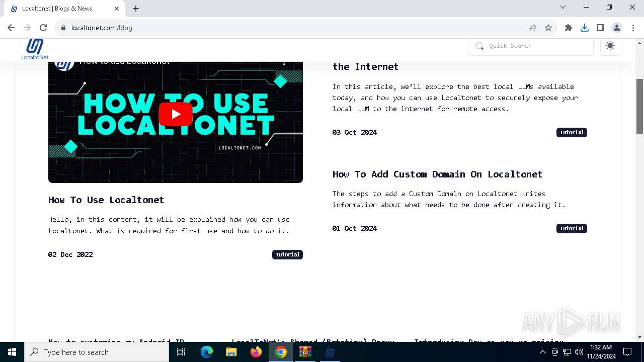
Task: Open the How To Use Localtonet article
Action: click(x=106, y=200)
